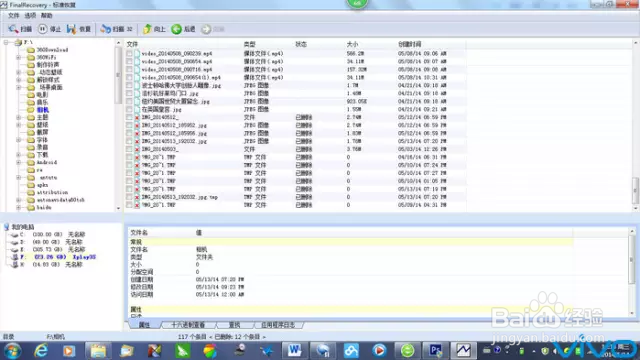Expand the baidu folder node

pyautogui.click(x=18, y=207)
